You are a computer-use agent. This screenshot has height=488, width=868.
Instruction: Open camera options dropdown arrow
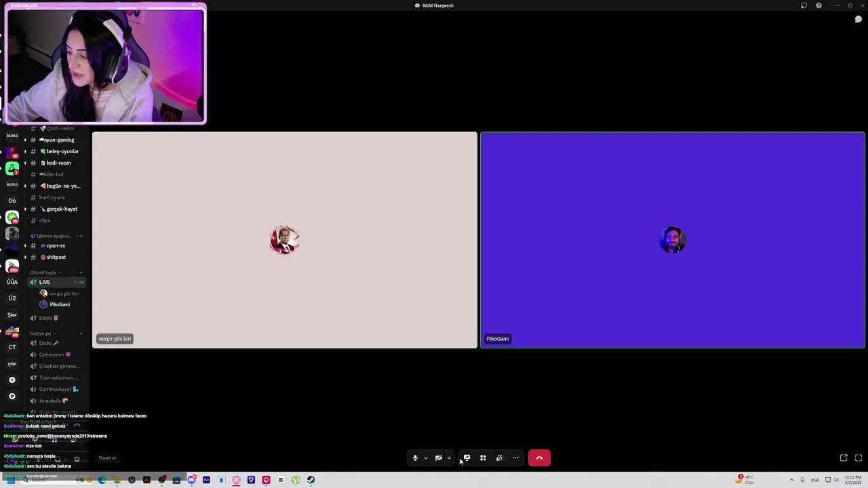pos(449,458)
